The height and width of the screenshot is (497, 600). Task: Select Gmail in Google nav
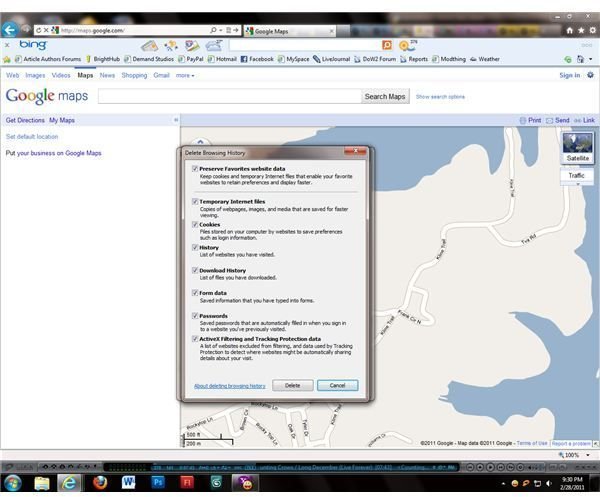161,75
